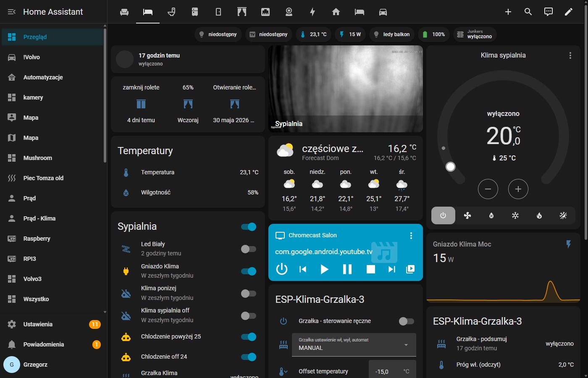Viewport: 588px width, 378px height.
Task: Click the ledy balkon chip
Action: point(392,34)
